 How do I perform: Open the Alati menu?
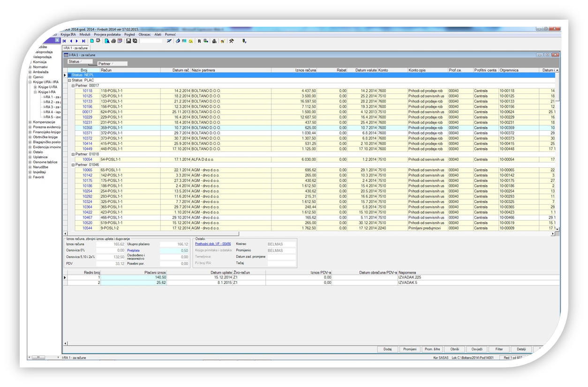(x=158, y=35)
